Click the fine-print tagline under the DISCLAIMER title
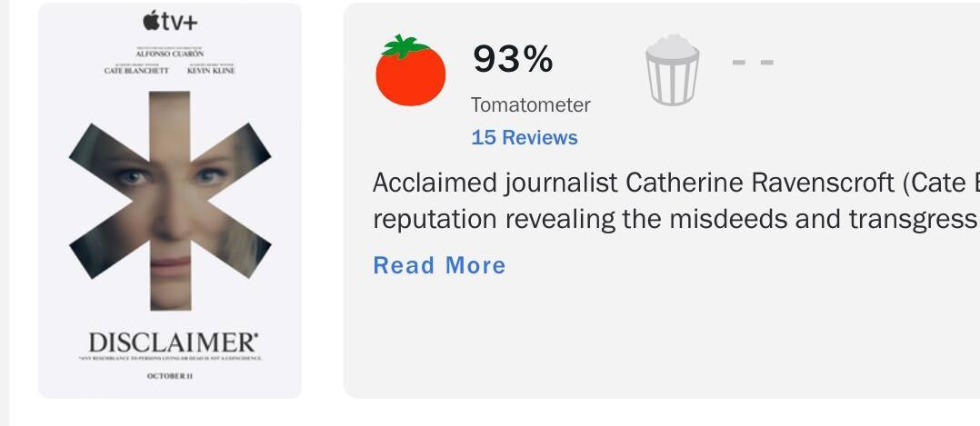 tap(170, 359)
